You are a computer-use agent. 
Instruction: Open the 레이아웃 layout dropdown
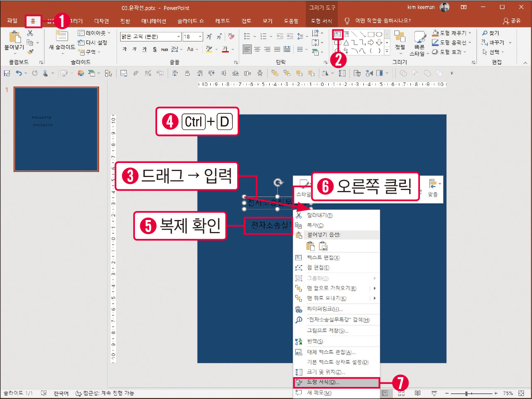point(94,33)
